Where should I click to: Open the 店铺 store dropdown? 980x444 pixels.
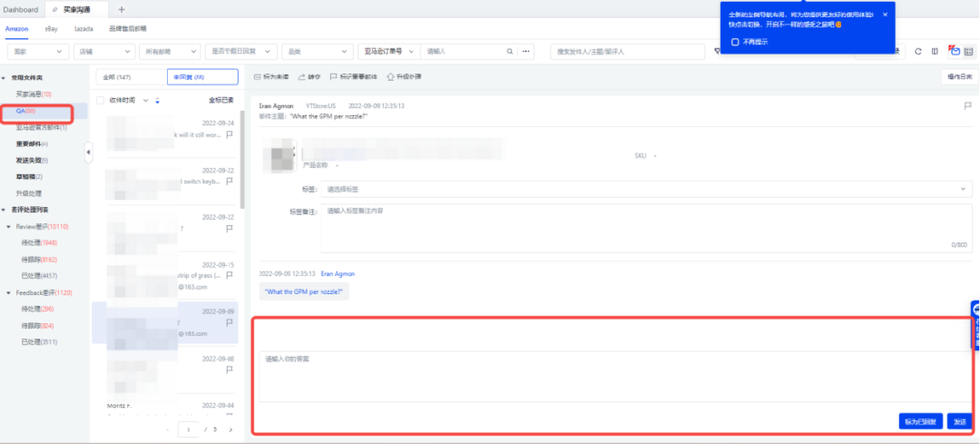(103, 52)
